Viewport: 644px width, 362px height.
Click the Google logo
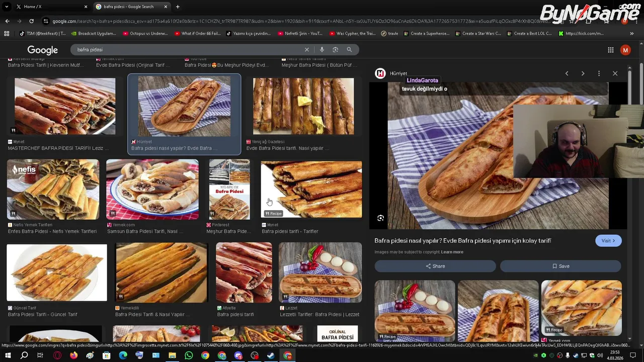click(x=42, y=50)
